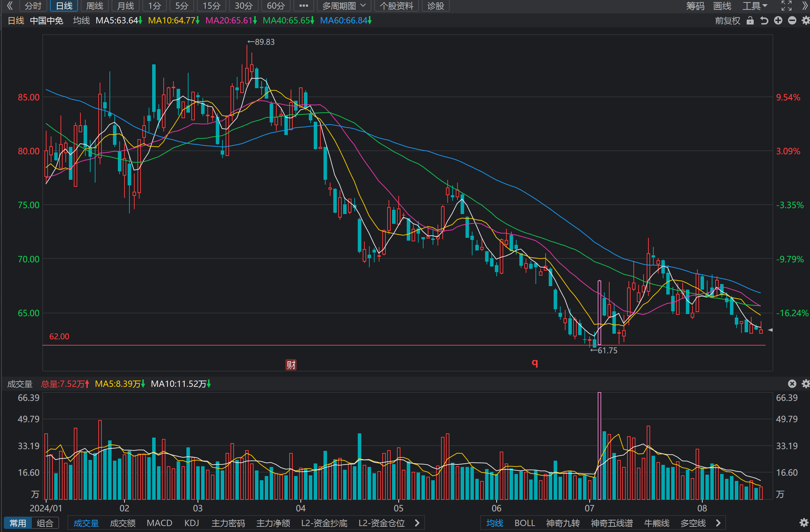Click the 62.00 red price line label

pos(59,336)
